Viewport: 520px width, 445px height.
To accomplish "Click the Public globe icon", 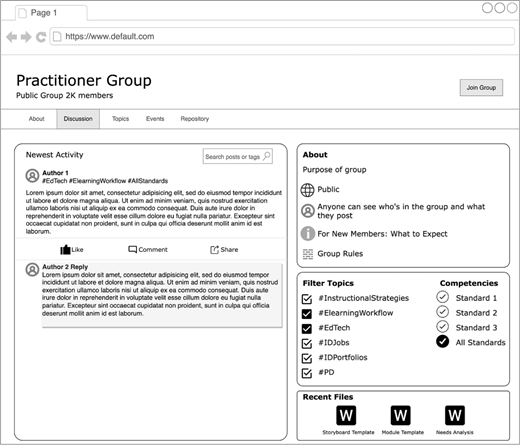I will pyautogui.click(x=307, y=190).
